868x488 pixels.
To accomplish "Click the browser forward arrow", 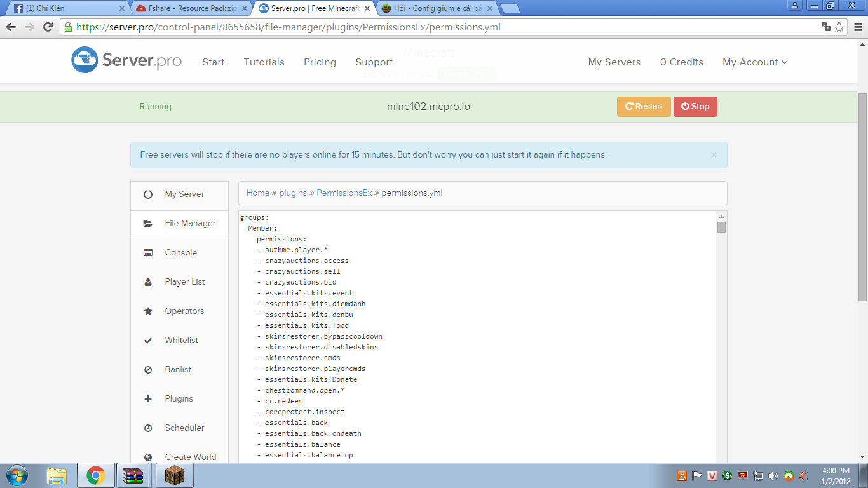I will (29, 27).
